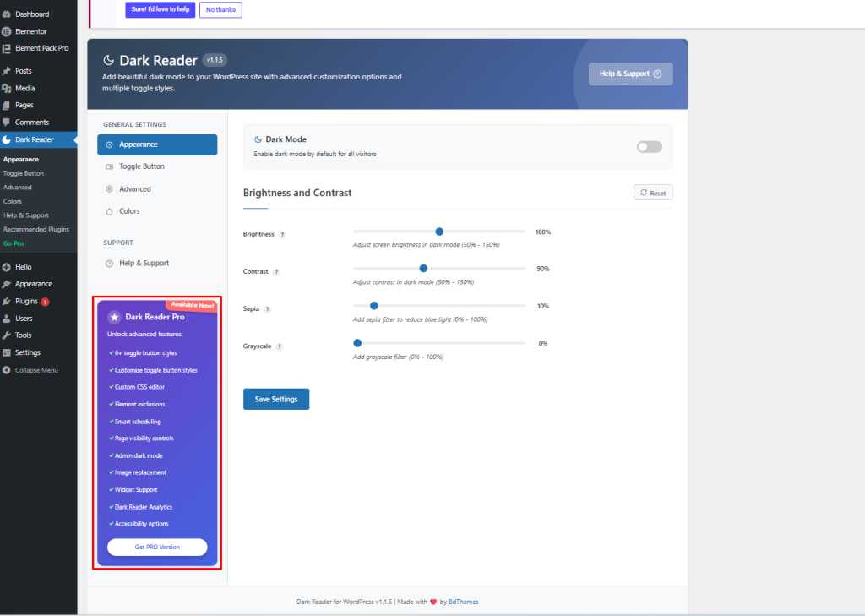Open the Appearance settings tab

coord(157,144)
